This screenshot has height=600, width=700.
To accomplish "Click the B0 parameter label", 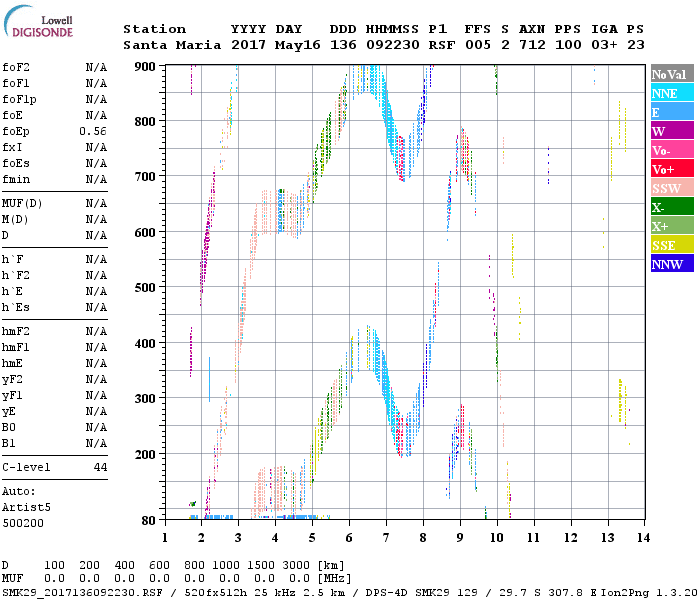I will (x=9, y=428).
